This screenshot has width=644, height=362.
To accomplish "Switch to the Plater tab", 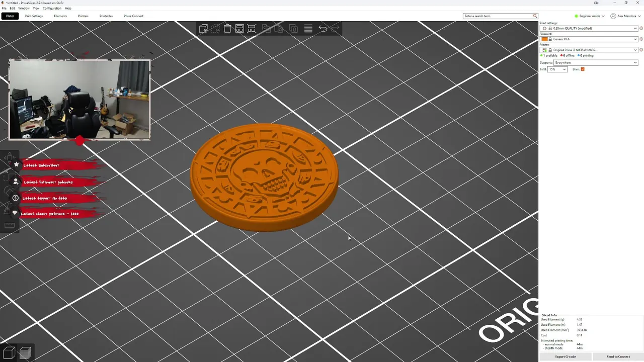I will [x=10, y=16].
